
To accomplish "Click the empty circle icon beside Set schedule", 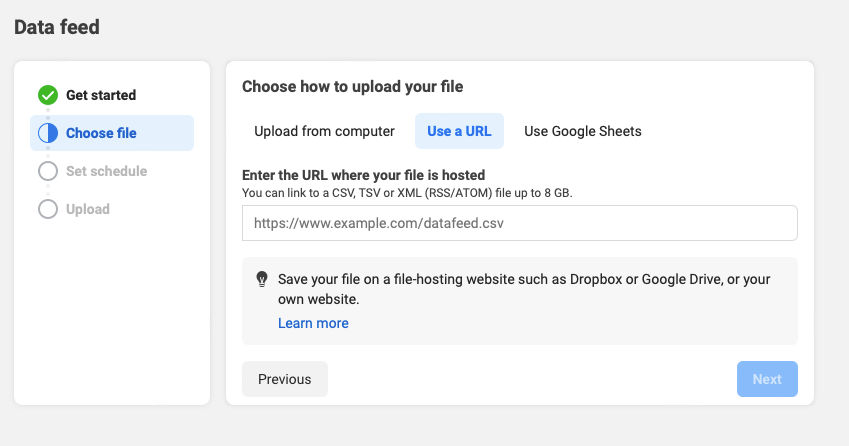I will point(47,171).
